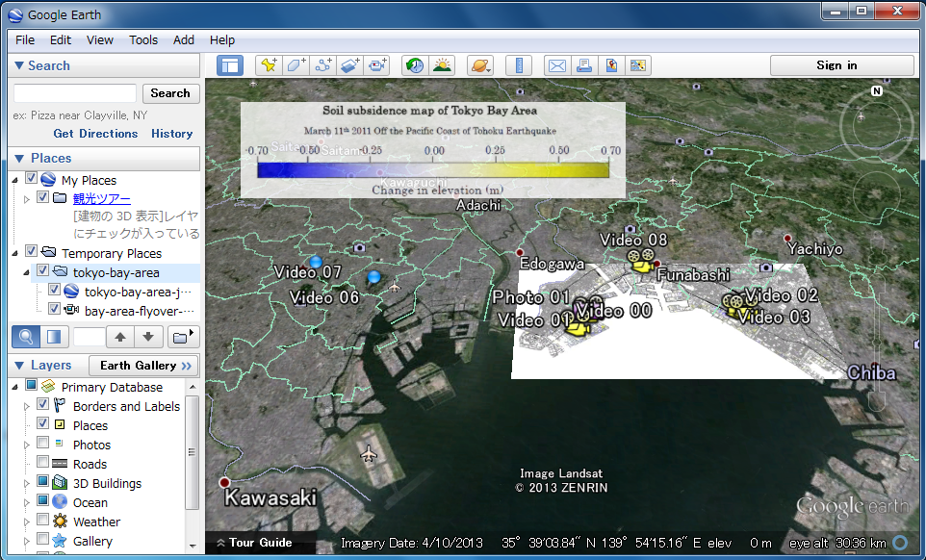Hide the sidebar using the toolbar icon

click(x=230, y=65)
